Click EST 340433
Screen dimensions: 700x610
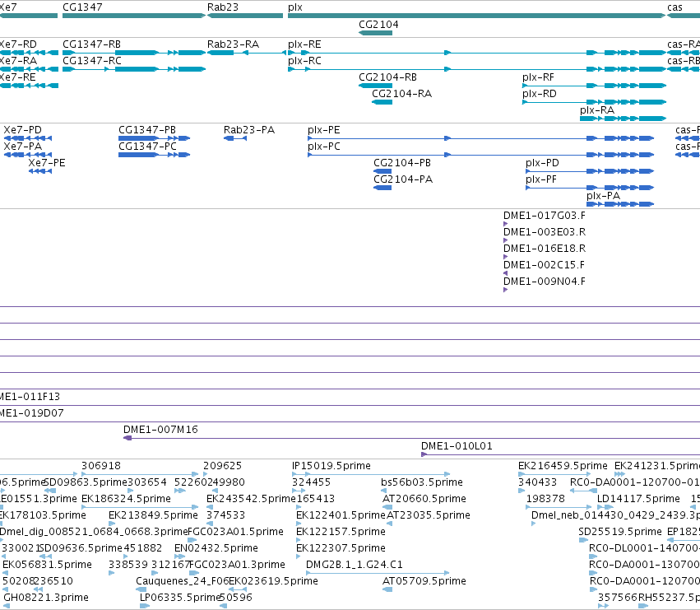tap(537, 482)
